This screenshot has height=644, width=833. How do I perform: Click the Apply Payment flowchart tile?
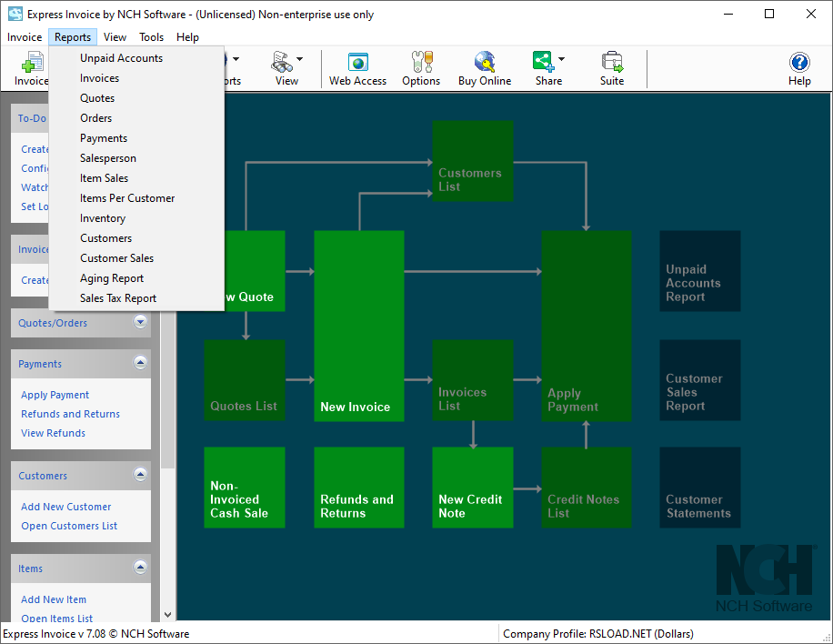click(x=587, y=326)
